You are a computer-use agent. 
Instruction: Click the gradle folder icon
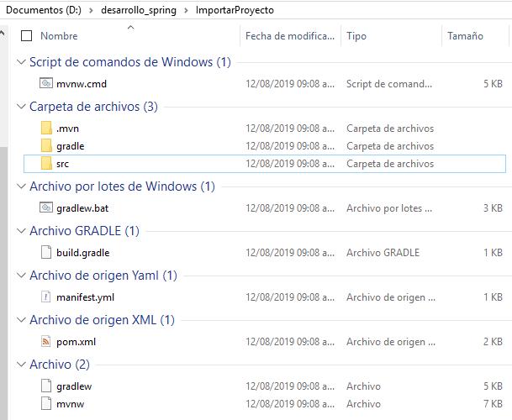[46, 146]
